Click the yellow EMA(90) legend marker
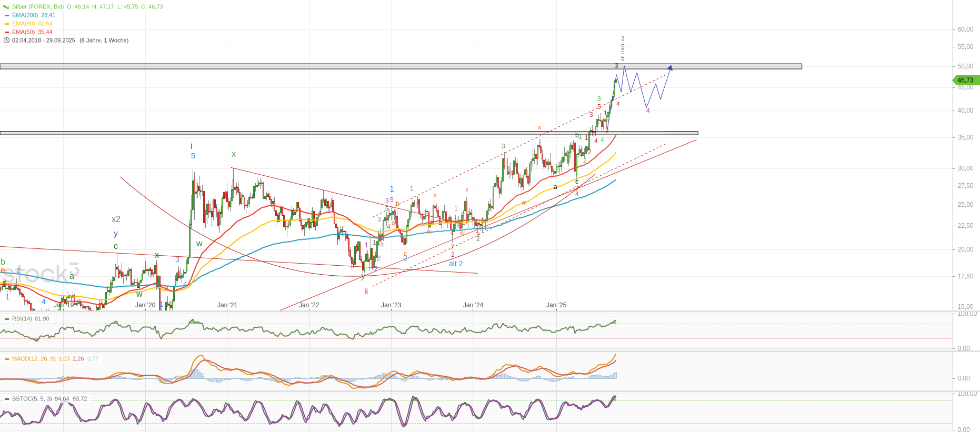Screen dimensions: 980x432 [x=7, y=24]
